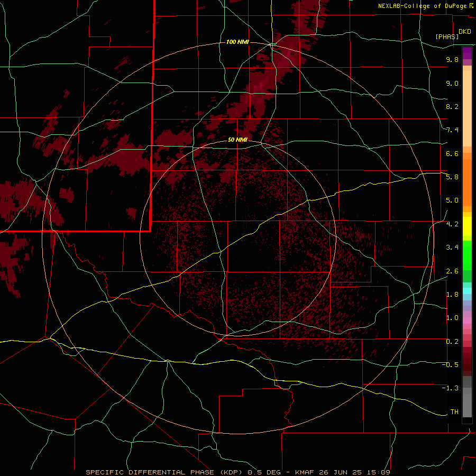
Task: Click the 0.5 DEG elevation text
Action: [x=263, y=472]
